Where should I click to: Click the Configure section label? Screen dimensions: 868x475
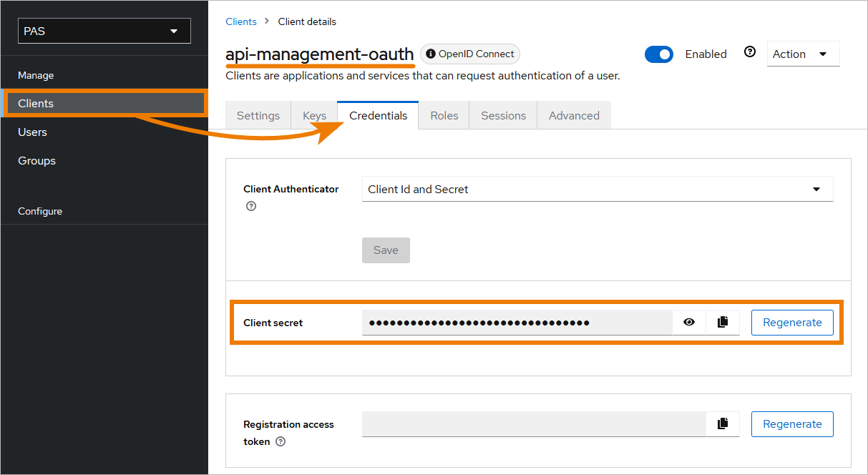click(40, 211)
